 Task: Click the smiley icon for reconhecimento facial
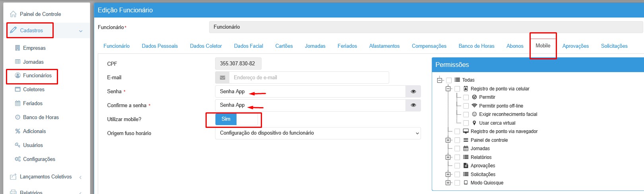[x=474, y=114]
